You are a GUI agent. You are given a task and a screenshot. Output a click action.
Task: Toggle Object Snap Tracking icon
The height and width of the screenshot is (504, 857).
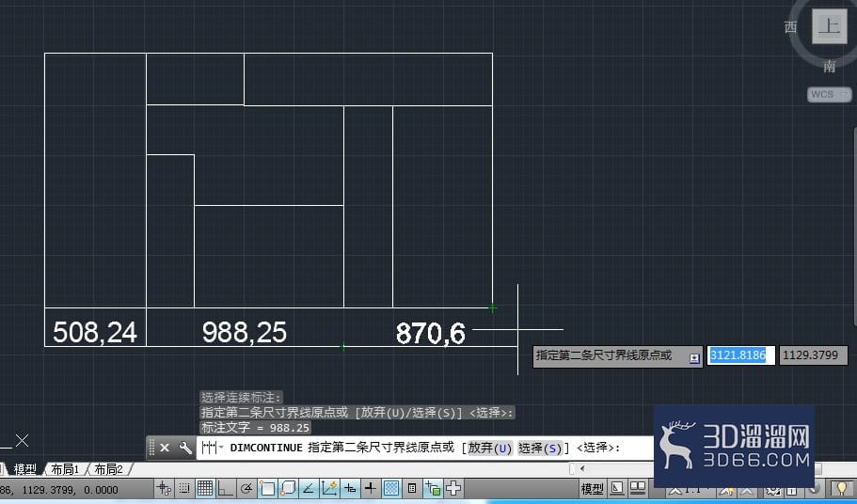coord(309,488)
